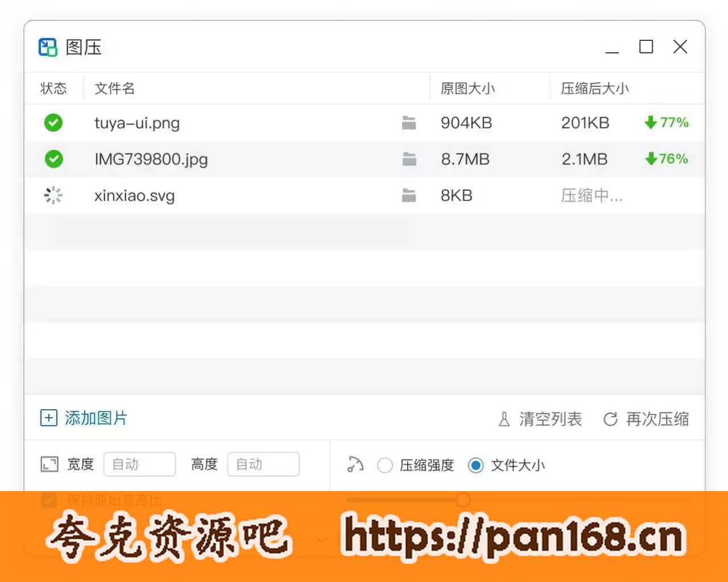
Task: Select the IMG739800.jpg file name
Action: coord(151,159)
